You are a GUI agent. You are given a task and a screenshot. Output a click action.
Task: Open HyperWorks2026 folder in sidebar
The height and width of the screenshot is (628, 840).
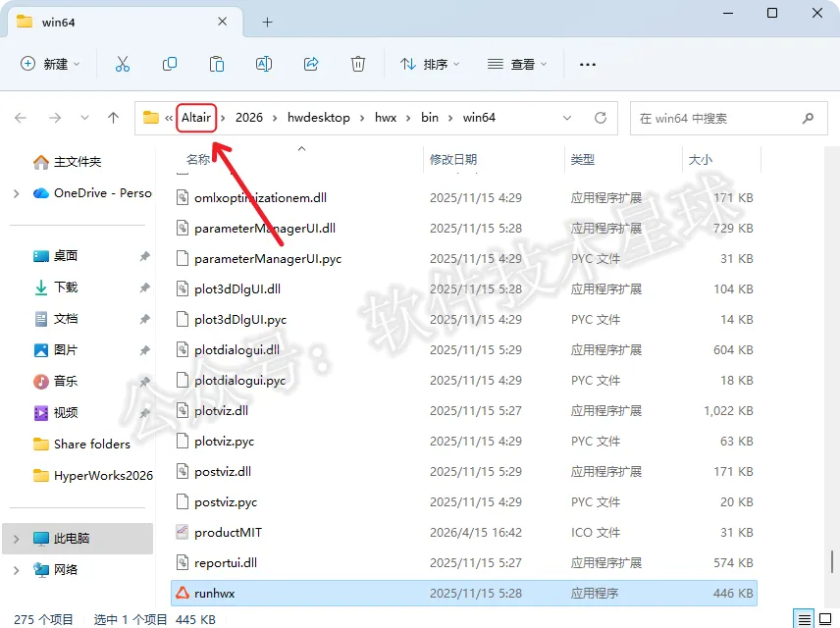coord(92,475)
